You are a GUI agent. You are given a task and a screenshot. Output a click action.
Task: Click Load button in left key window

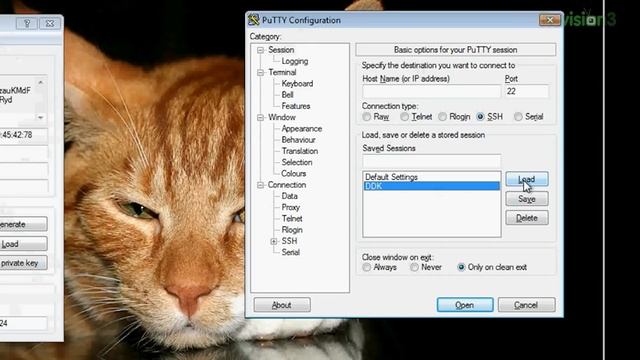click(x=23, y=244)
